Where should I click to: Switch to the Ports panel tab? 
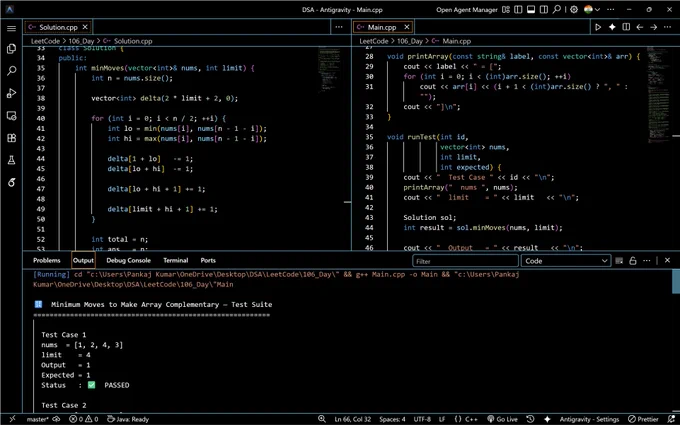(x=208, y=260)
